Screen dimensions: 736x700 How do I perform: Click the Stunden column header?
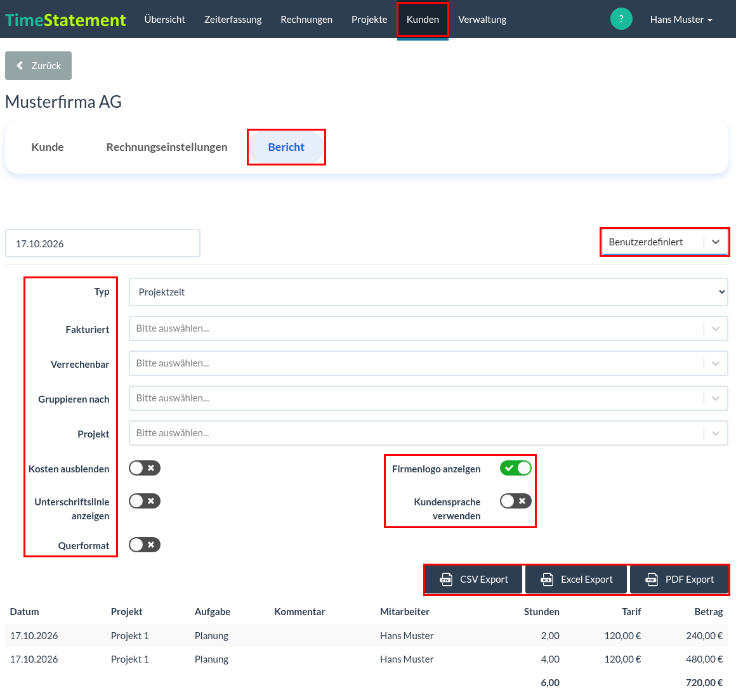pyautogui.click(x=542, y=612)
